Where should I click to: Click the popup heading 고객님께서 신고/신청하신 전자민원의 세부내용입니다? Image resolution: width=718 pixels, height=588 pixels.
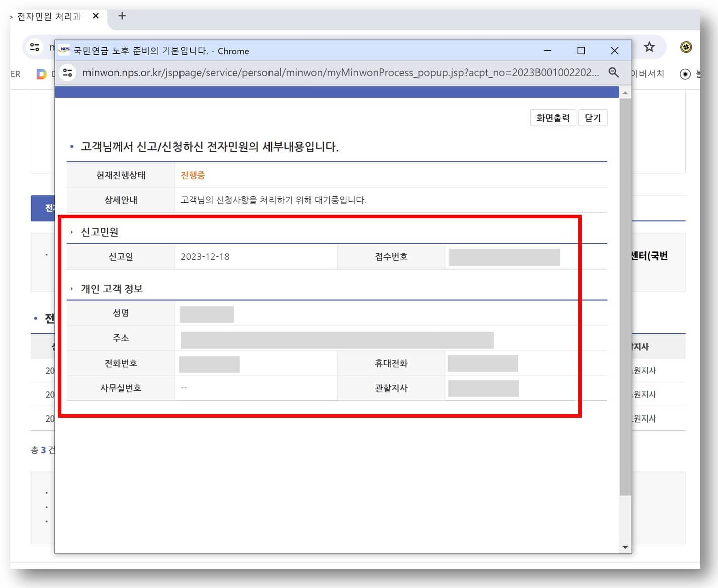point(210,147)
